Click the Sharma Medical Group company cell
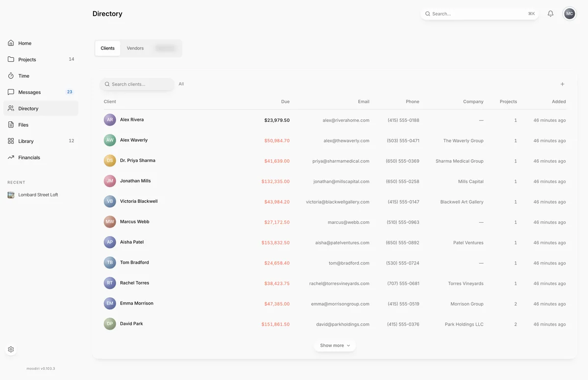 pos(459,161)
